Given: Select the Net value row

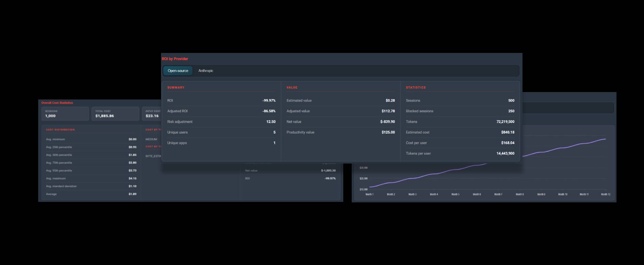Looking at the screenshot, I should (x=341, y=122).
